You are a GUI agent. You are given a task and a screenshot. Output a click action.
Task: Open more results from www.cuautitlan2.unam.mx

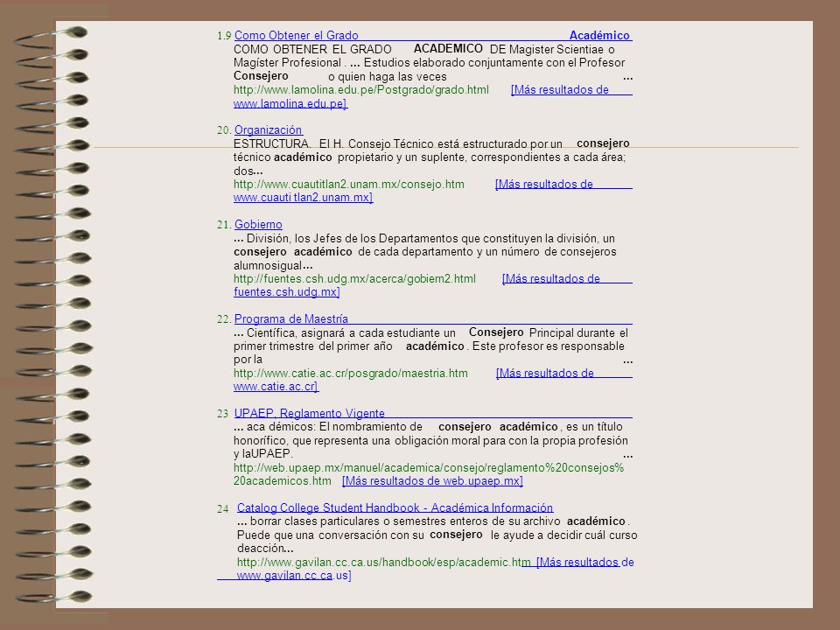coord(433,191)
